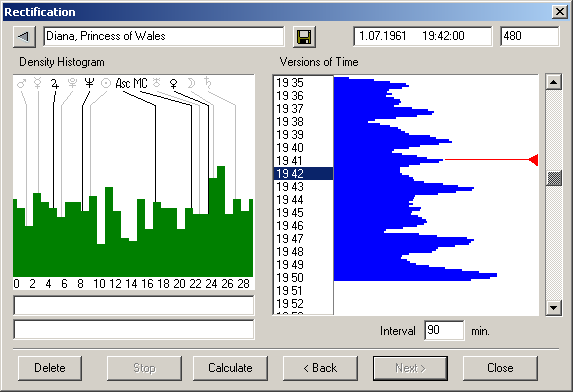Viewport: 573px width, 392px height.
Task: Click the Asc label in histogram
Action: pos(122,84)
